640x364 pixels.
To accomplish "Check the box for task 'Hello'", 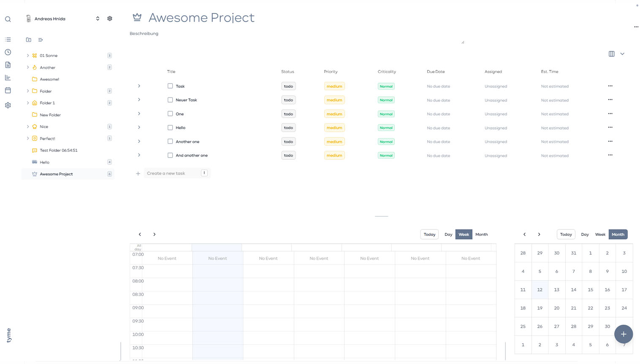I will coord(170,127).
